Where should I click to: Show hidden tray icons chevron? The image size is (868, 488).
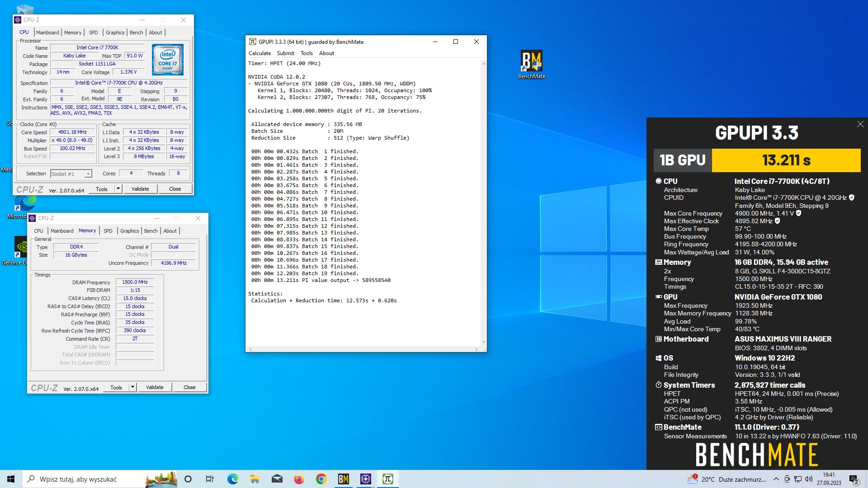click(x=776, y=479)
